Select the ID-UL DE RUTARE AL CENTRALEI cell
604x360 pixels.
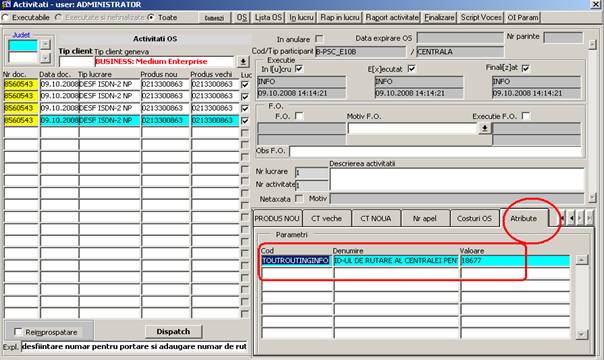pyautogui.click(x=396, y=261)
